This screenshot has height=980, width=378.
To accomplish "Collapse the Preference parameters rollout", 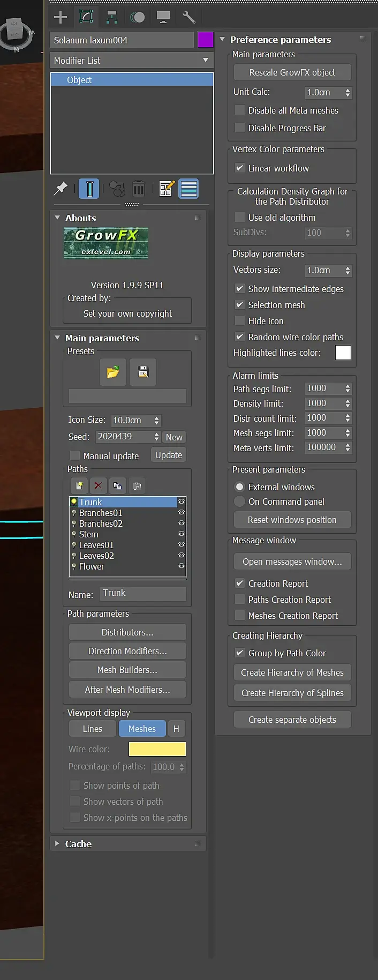I will pos(222,40).
